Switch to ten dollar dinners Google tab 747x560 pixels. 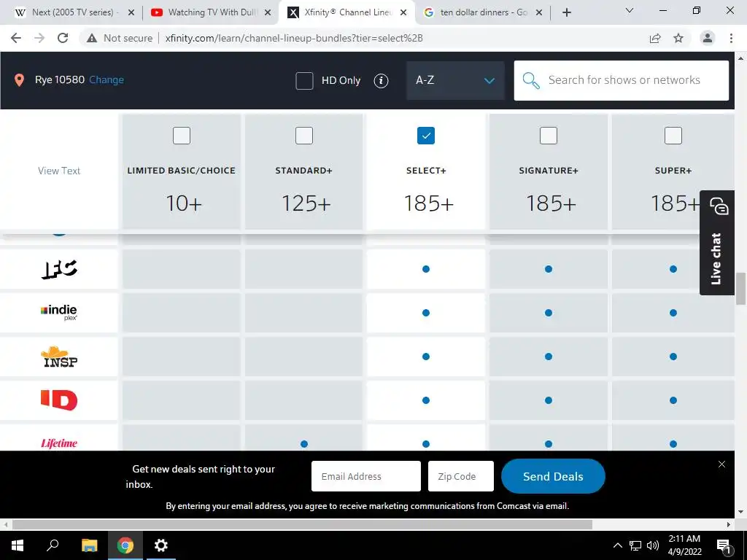click(x=481, y=12)
